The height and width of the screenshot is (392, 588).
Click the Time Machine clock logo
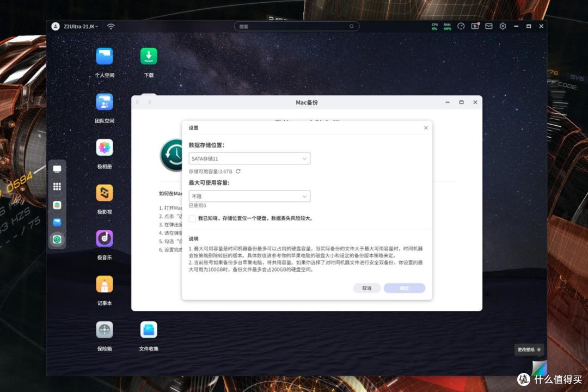click(x=171, y=155)
